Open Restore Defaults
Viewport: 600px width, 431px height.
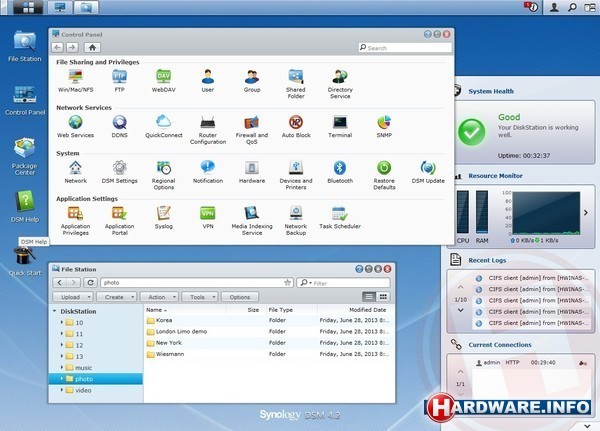tap(384, 175)
